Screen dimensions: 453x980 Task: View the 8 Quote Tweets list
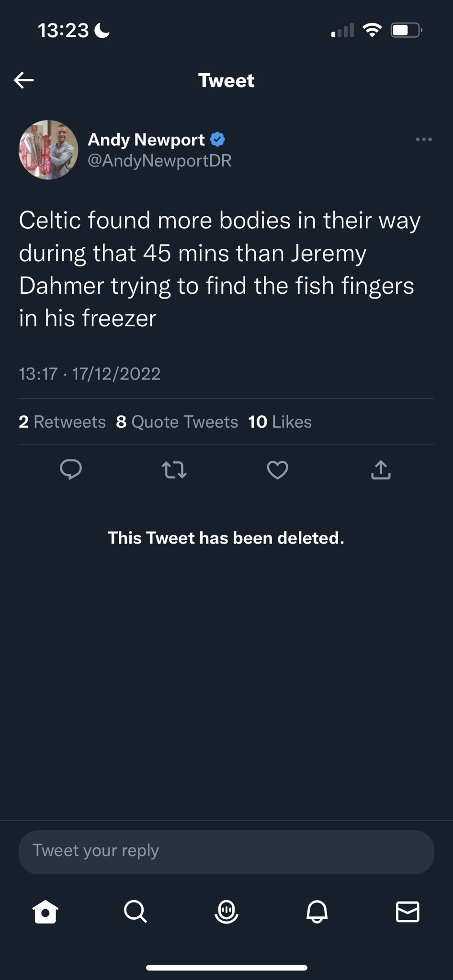click(177, 422)
